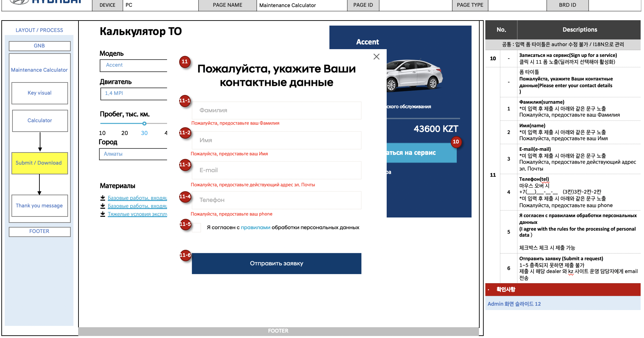Click download icon beside second Базовые работы link

pos(103,206)
